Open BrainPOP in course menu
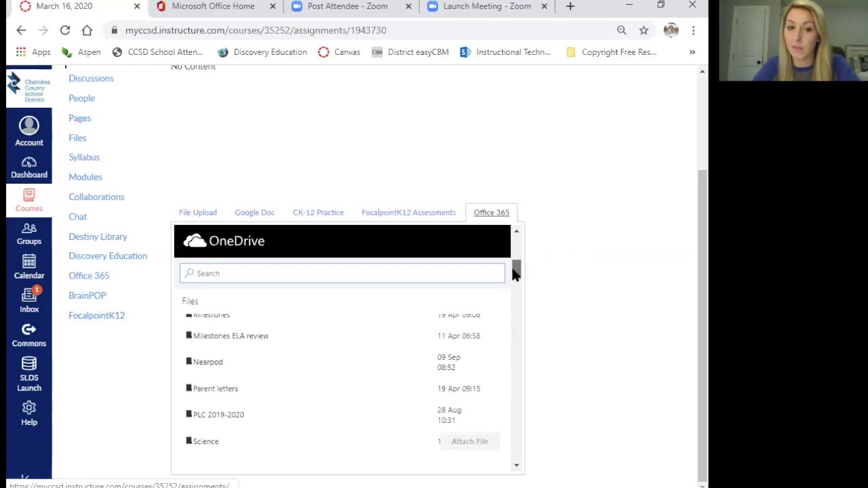Viewport: 868px width, 488px height. click(x=87, y=296)
